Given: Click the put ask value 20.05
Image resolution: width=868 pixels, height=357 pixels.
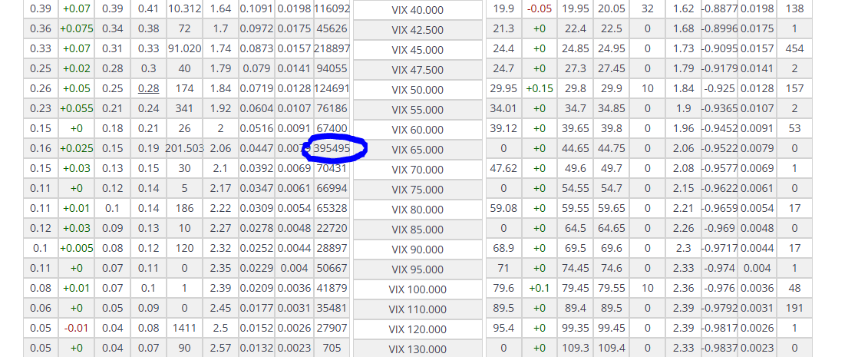Looking at the screenshot, I should (611, 9).
